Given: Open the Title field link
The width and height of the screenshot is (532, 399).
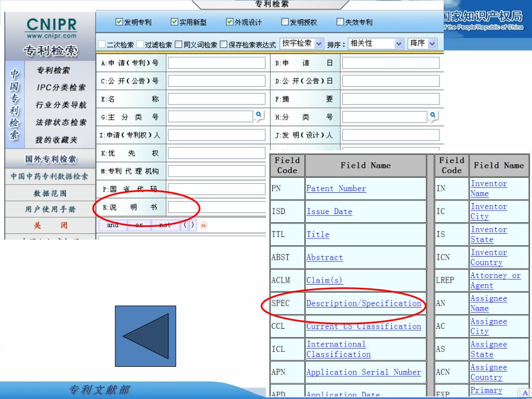Looking at the screenshot, I should point(317,234).
